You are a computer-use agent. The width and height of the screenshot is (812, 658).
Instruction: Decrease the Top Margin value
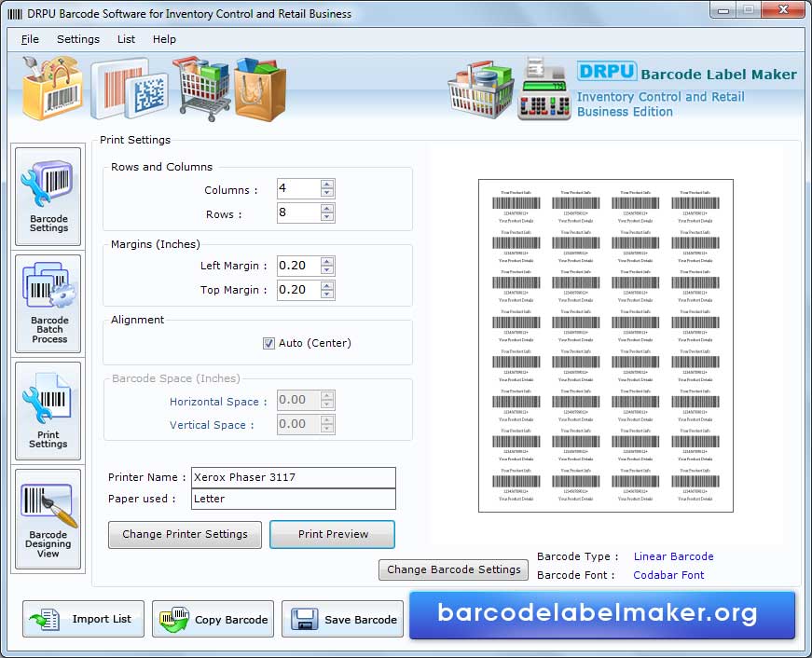(x=327, y=295)
